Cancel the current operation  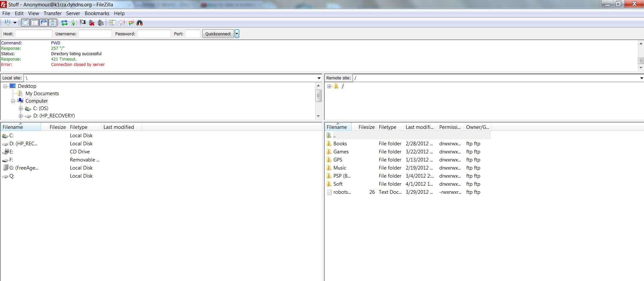[83, 23]
